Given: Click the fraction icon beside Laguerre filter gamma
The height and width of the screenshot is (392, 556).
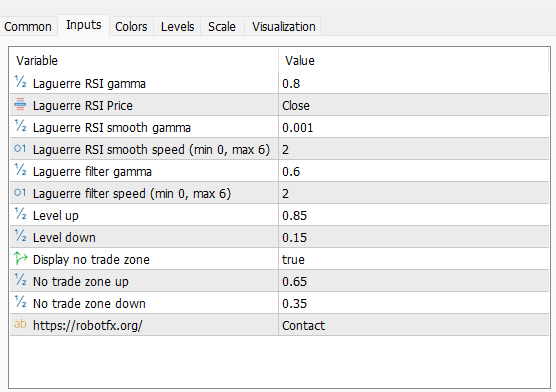Looking at the screenshot, I should tap(20, 170).
